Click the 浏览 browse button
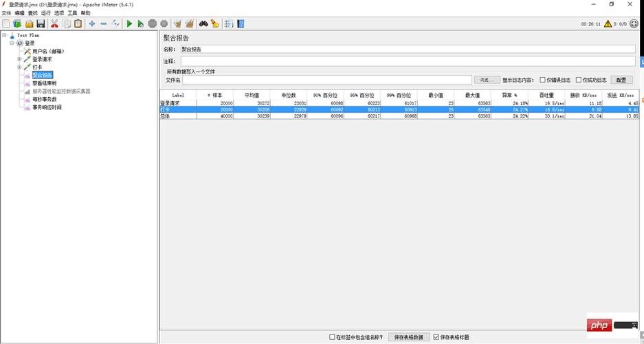This screenshot has height=344, width=644. tap(487, 80)
